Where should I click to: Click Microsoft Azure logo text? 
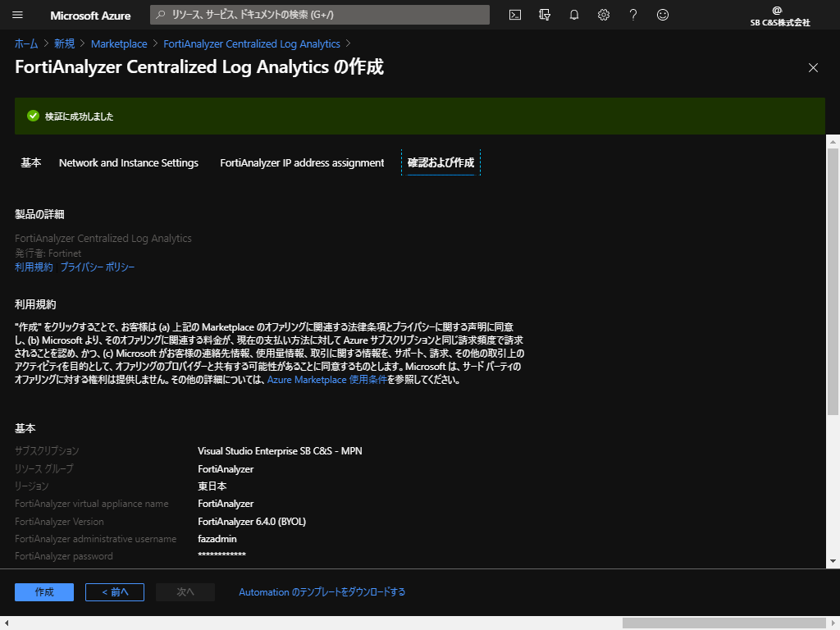tap(90, 16)
